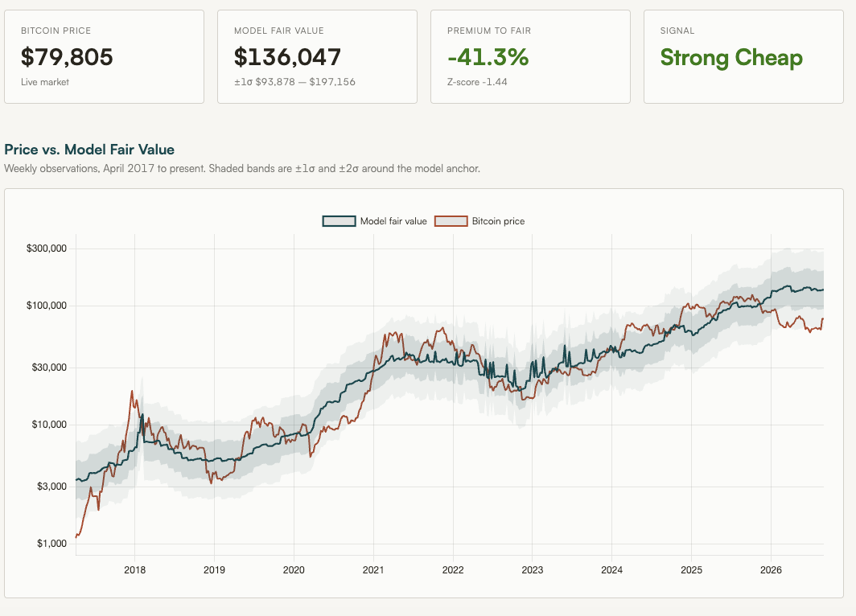Hide the Bitcoin price series label
The width and height of the screenshot is (856, 616).
pos(499,221)
